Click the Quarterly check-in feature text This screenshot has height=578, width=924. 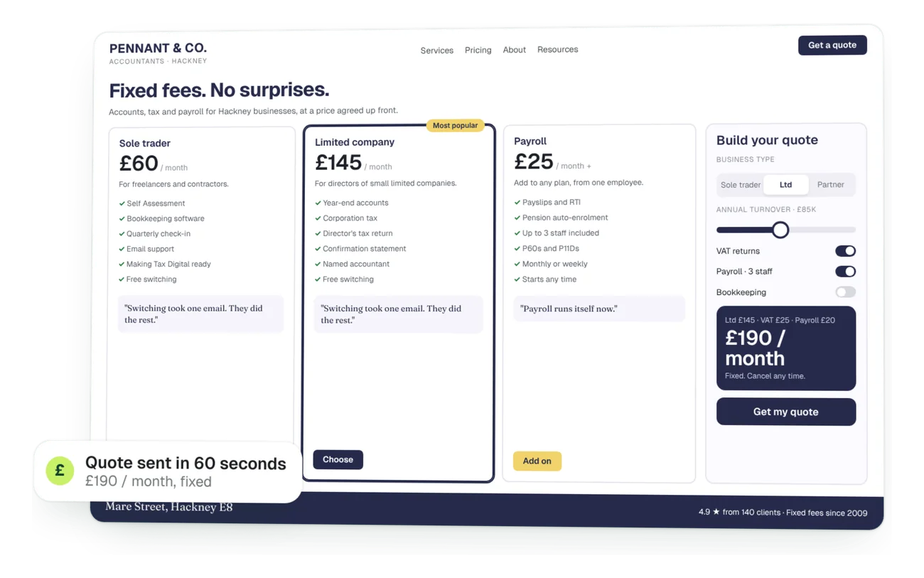tap(159, 234)
